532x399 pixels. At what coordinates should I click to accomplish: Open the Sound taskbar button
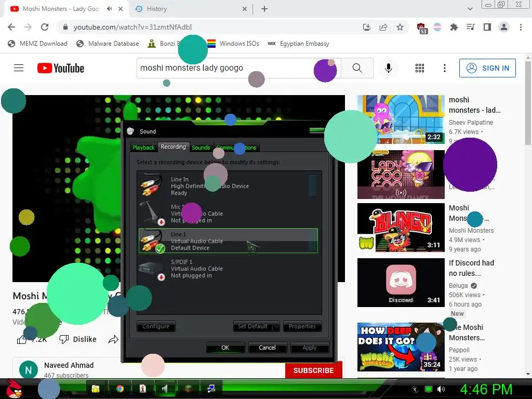coord(165,389)
